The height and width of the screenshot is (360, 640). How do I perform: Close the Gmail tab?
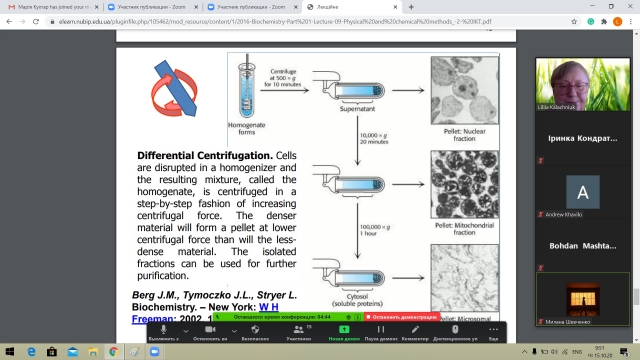[97, 7]
